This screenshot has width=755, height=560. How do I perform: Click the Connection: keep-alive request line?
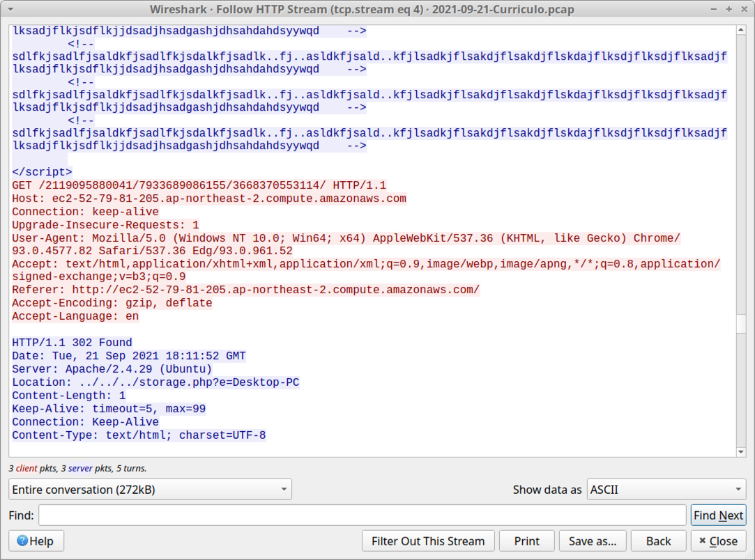click(85, 212)
